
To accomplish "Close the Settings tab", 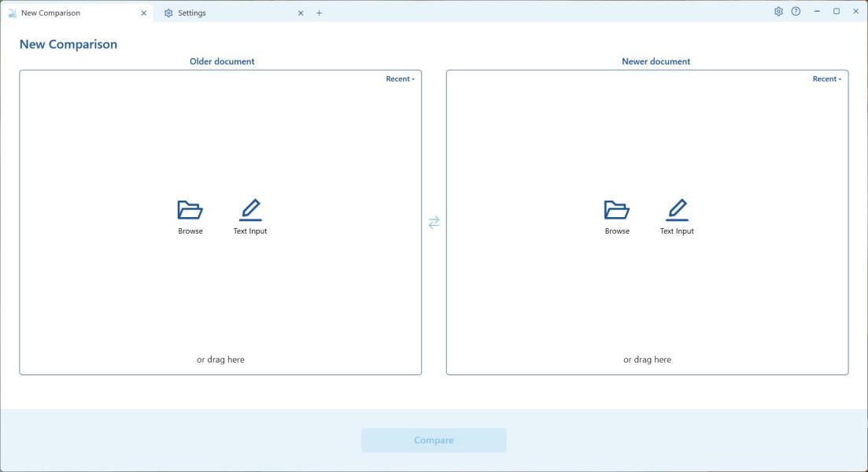I will point(301,13).
